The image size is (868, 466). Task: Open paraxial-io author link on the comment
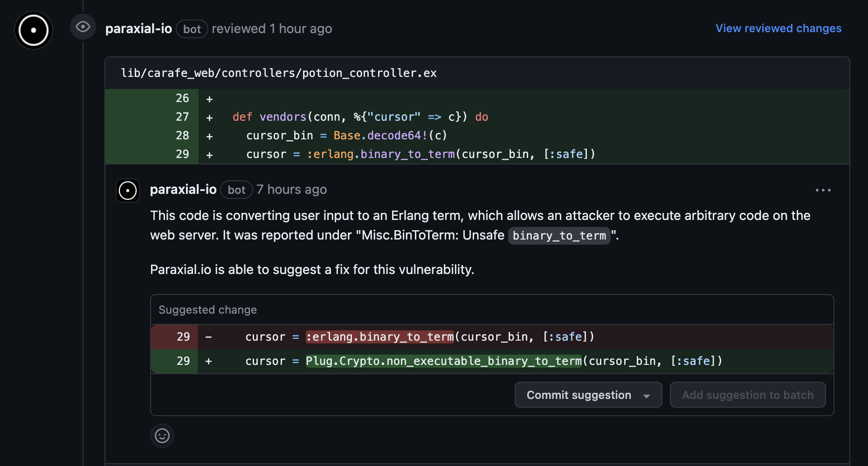[183, 190]
